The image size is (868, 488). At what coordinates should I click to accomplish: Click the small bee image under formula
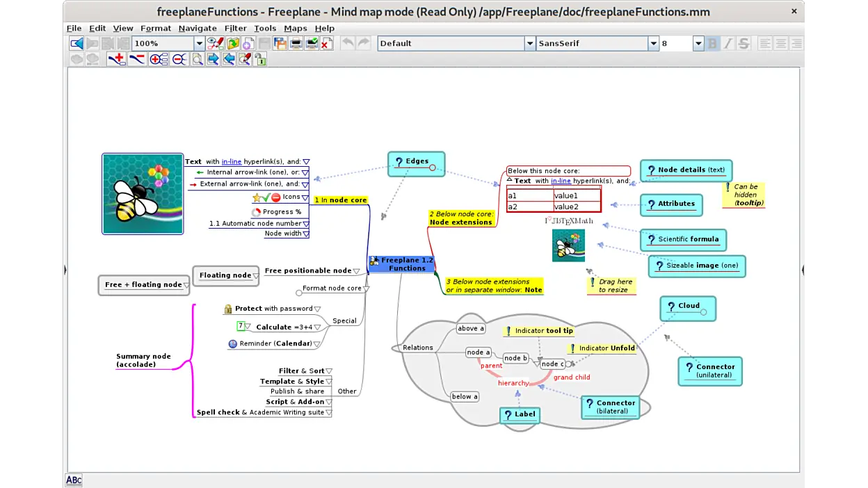568,245
